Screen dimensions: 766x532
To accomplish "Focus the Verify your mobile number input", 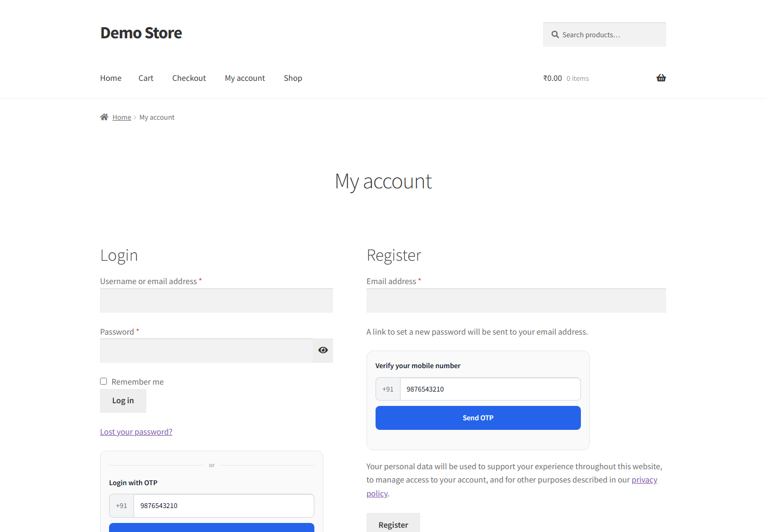I will click(490, 389).
